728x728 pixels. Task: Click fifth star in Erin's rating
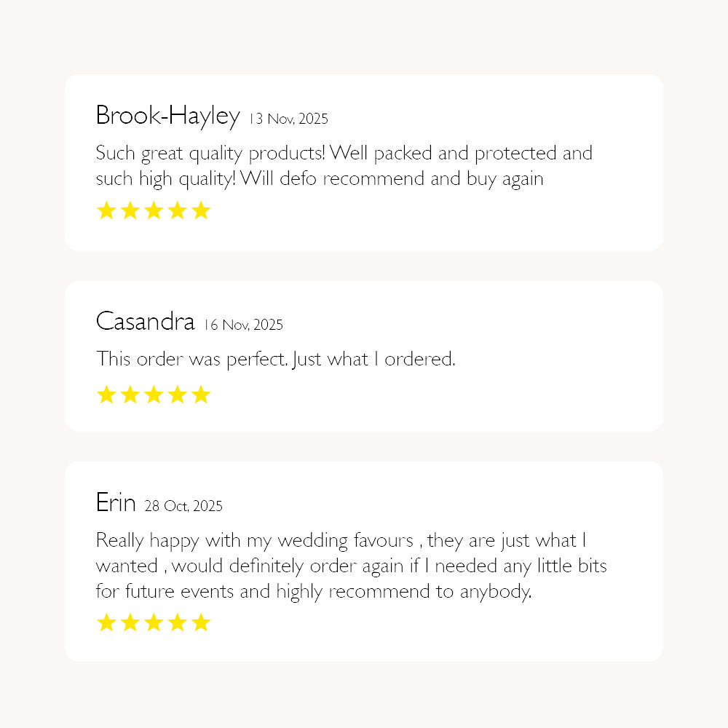pos(200,622)
